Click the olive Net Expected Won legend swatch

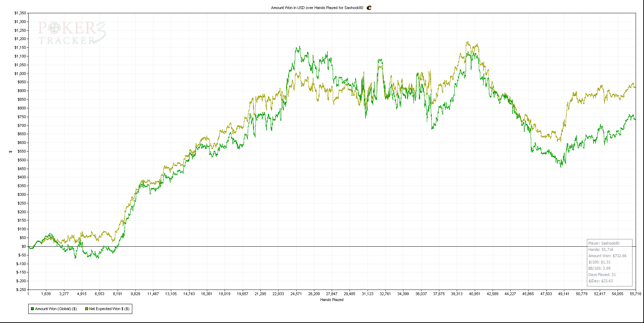[87, 309]
